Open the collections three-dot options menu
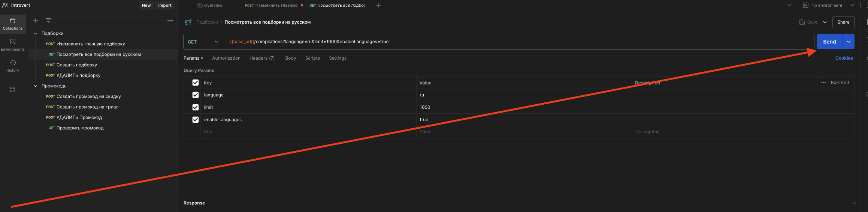 (x=170, y=21)
